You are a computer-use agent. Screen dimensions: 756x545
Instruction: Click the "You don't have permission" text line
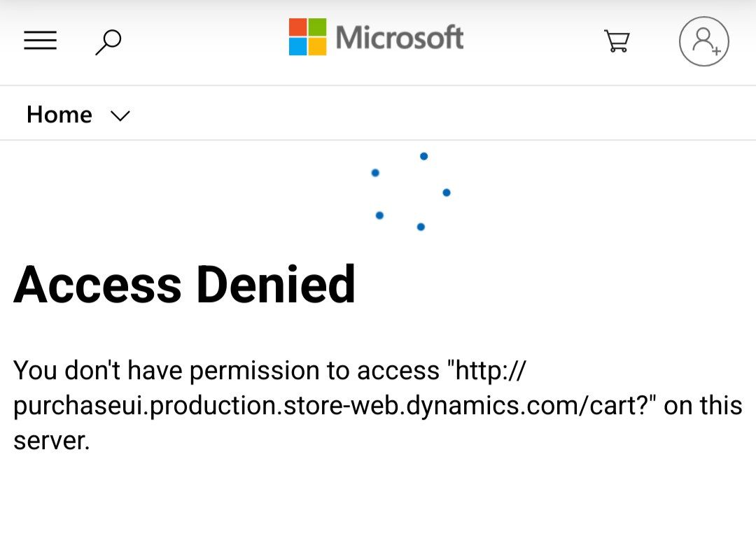click(x=269, y=371)
